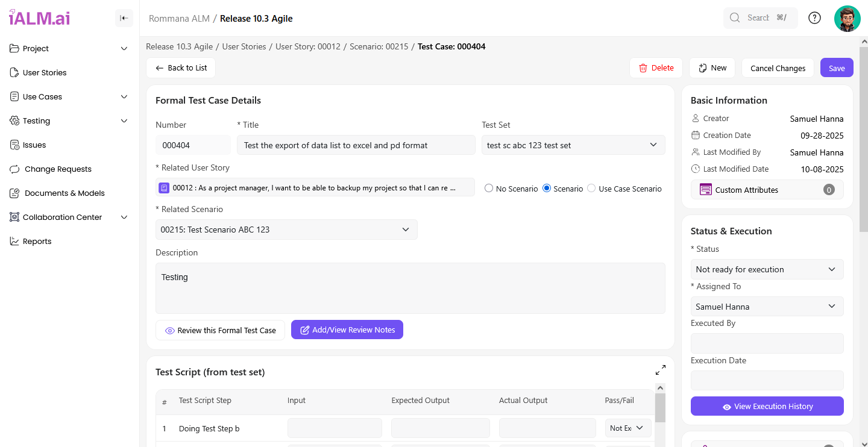Image resolution: width=868 pixels, height=447 pixels.
Task: Click the Save button
Action: 836,68
